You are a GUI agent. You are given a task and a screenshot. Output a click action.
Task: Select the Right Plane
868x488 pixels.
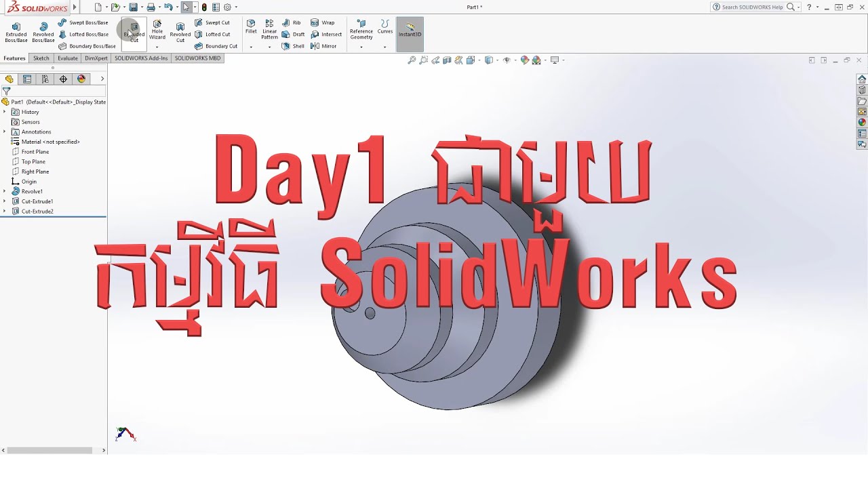click(x=35, y=171)
